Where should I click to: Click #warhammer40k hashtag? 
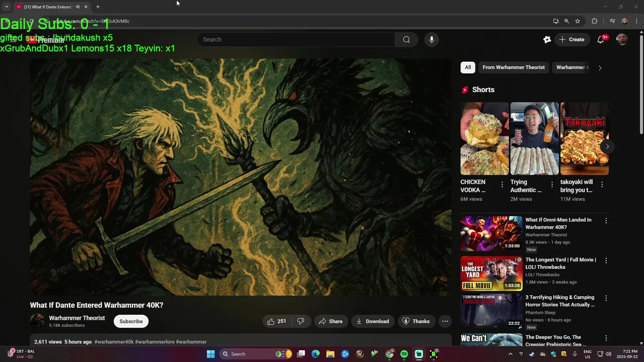pos(114,342)
